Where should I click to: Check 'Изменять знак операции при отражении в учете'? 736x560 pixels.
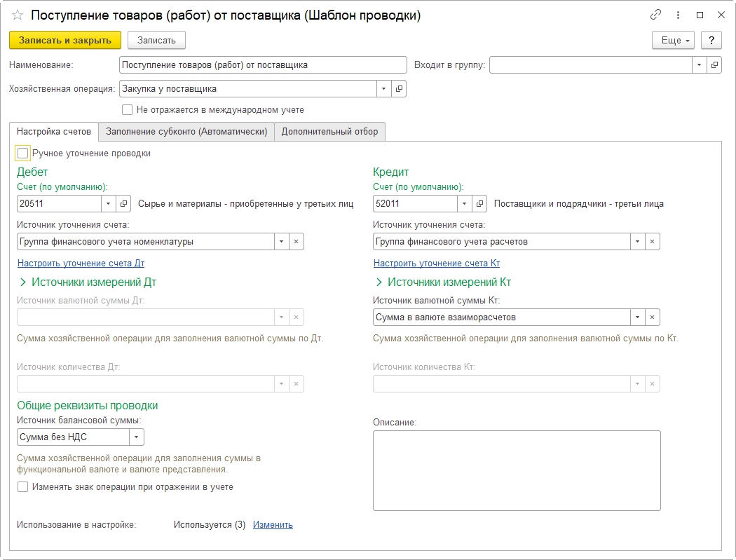[x=23, y=487]
